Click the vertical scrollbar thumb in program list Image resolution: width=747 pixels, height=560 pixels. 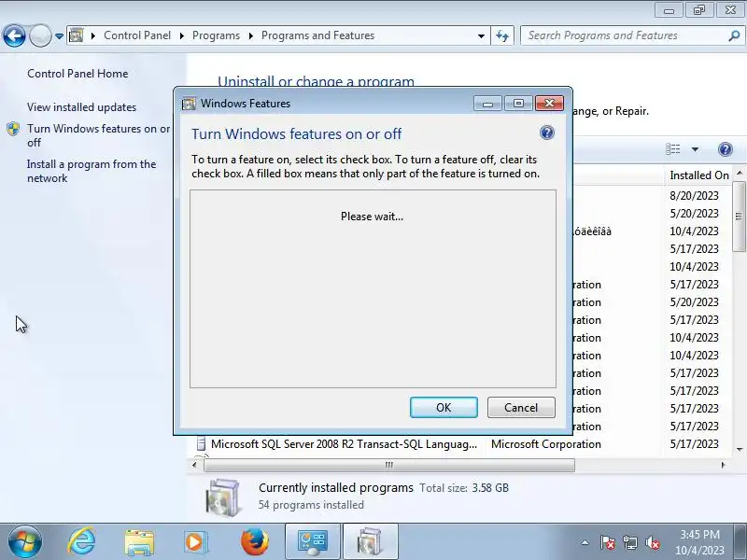pos(740,217)
